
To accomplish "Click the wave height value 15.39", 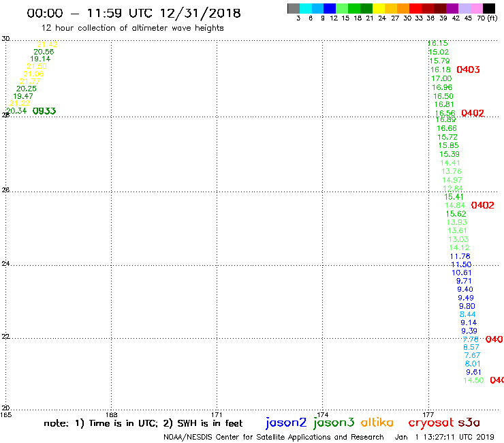I will pyautogui.click(x=450, y=155).
